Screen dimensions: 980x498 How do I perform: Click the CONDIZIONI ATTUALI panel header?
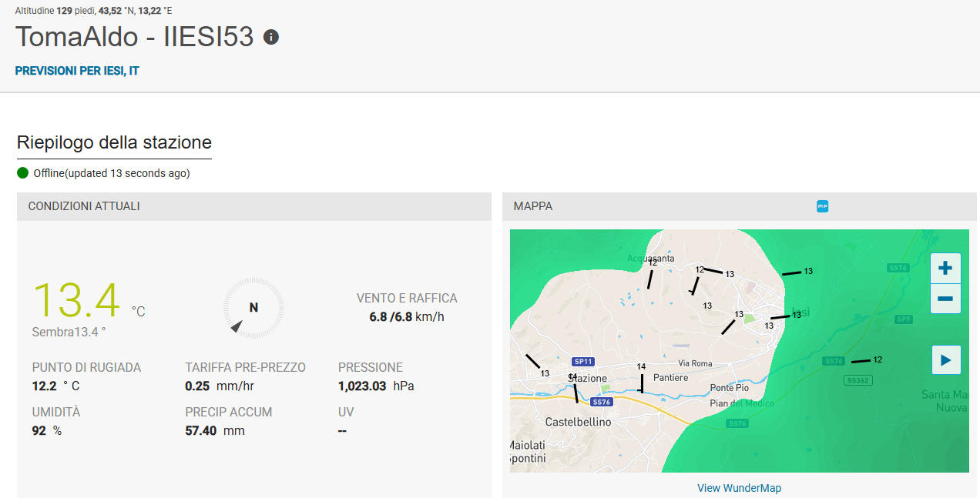(x=84, y=206)
